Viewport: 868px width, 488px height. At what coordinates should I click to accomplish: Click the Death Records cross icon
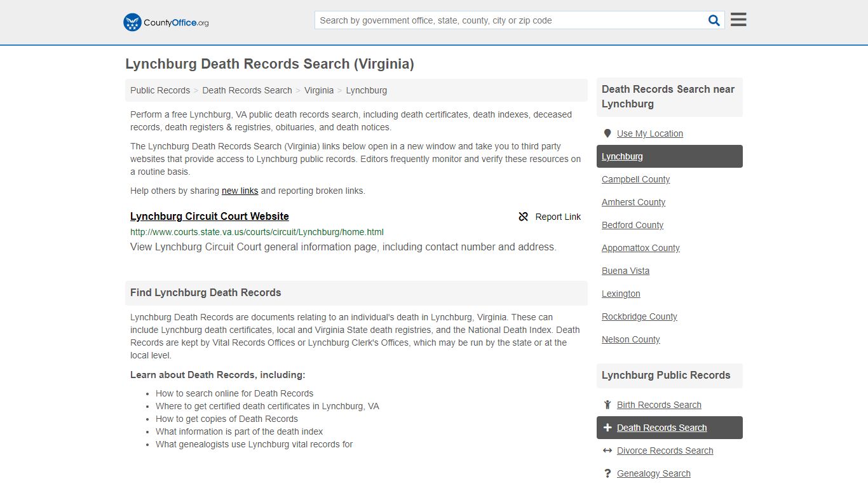pos(607,428)
